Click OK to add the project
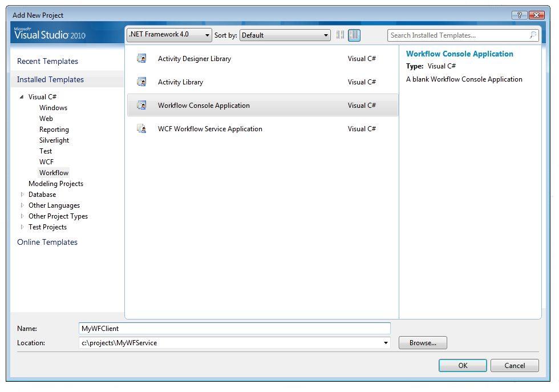 point(463,365)
